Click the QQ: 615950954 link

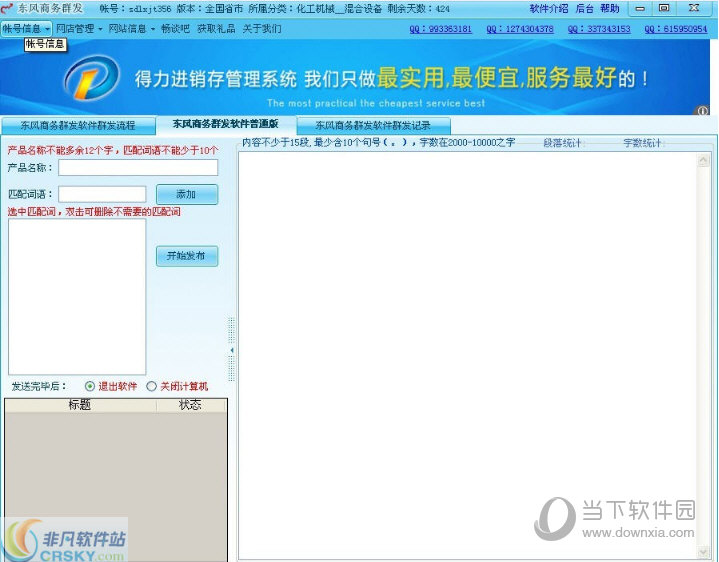675,29
